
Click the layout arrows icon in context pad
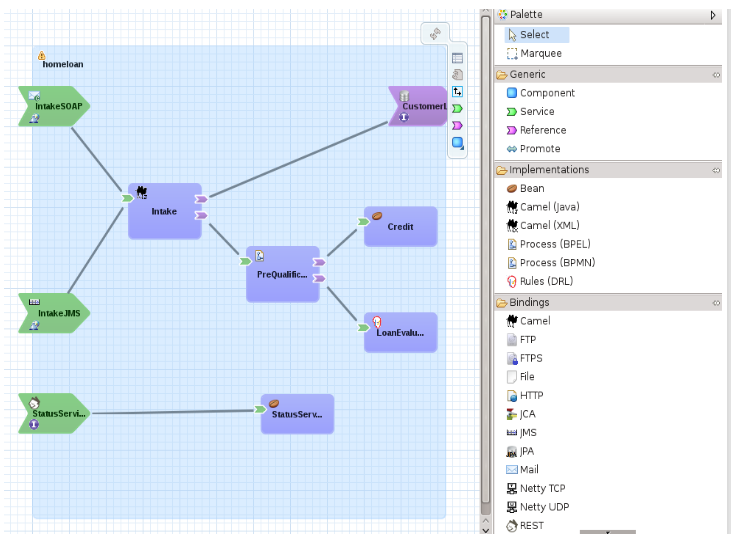pos(457,92)
